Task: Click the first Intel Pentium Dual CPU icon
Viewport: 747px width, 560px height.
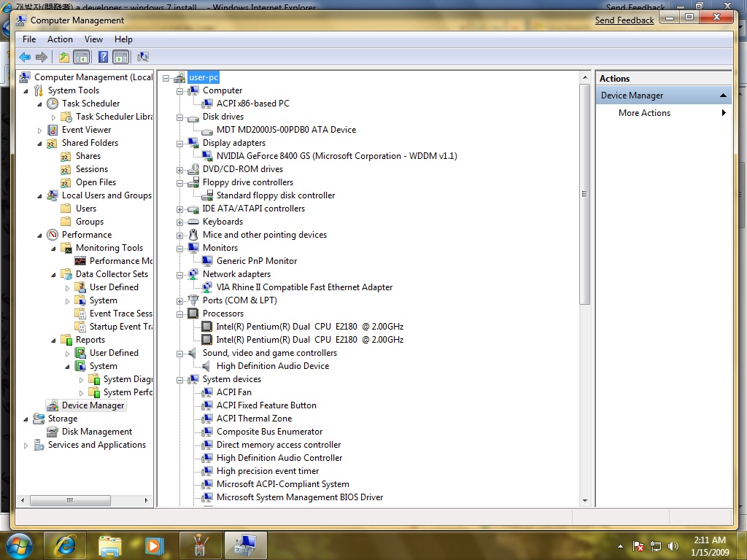Action: coord(206,327)
